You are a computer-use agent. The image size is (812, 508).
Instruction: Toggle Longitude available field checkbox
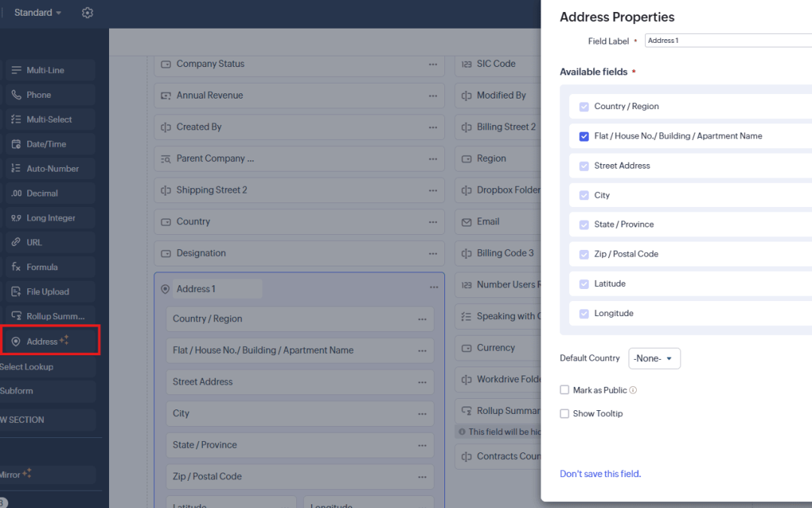coord(584,314)
